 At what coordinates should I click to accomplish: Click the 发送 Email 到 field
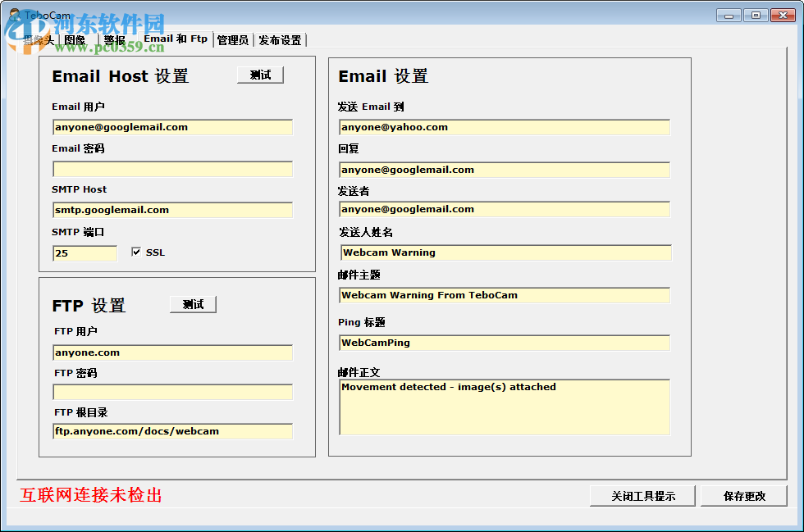coord(505,127)
